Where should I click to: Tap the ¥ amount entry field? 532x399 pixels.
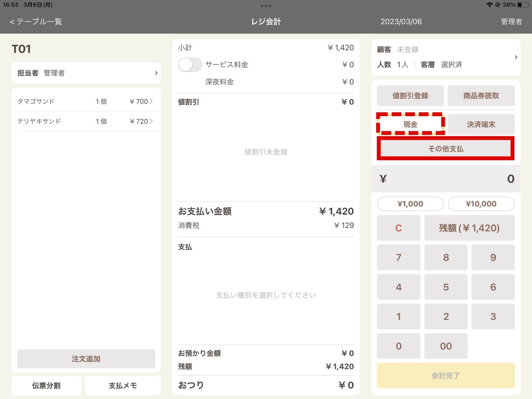pos(445,179)
